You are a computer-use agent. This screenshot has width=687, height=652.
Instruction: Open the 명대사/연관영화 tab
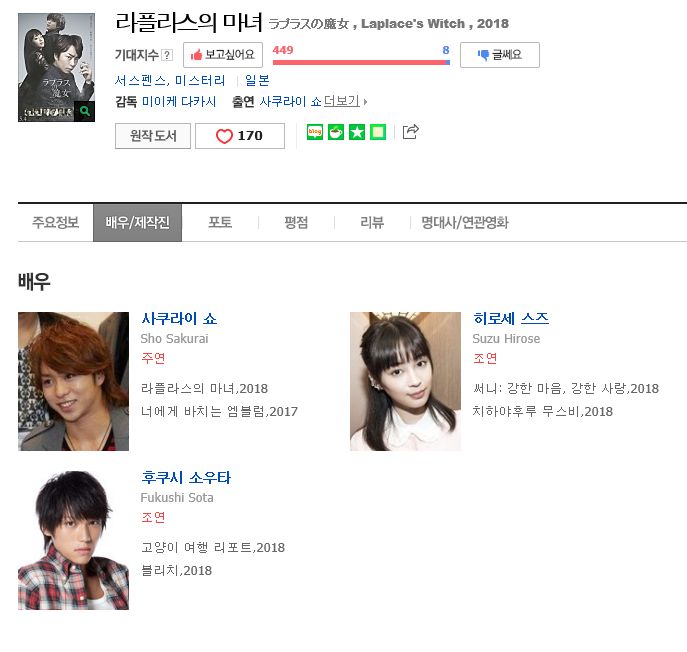tap(464, 222)
